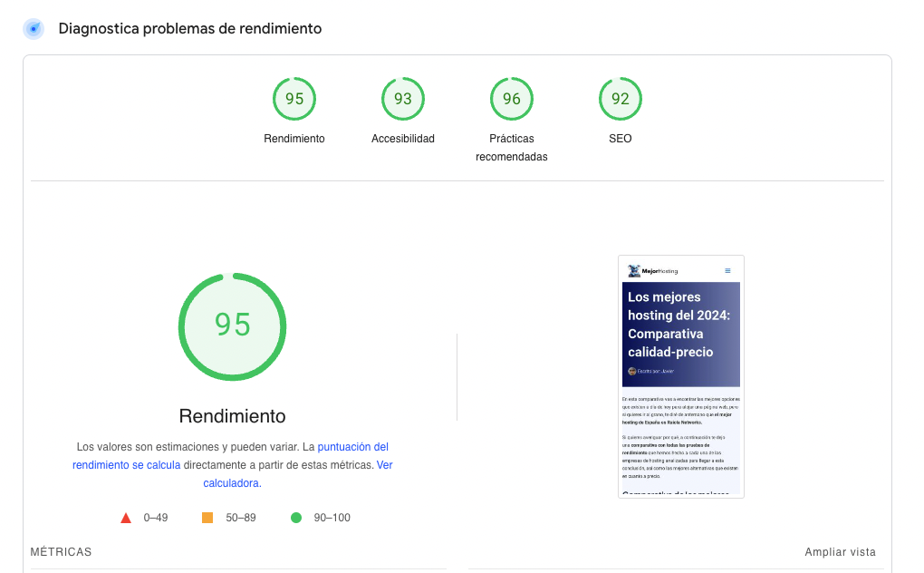The width and height of the screenshot is (924, 573).
Task: Click the large circular 95 performance gauge
Action: click(232, 326)
